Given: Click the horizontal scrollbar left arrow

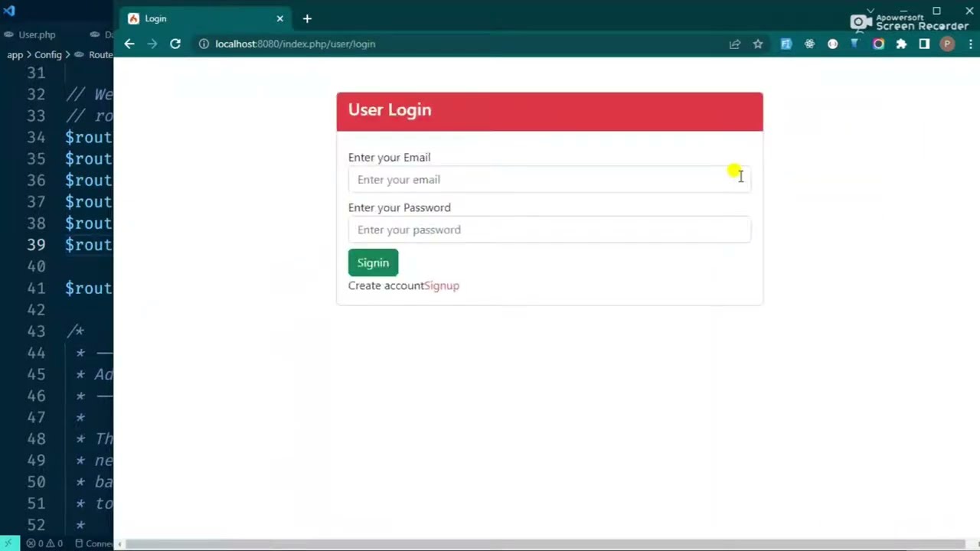Looking at the screenshot, I should pos(119,544).
